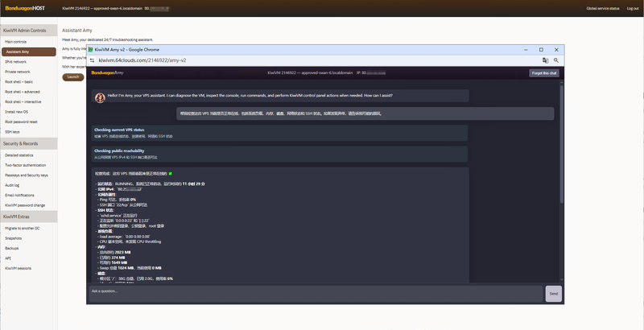Select Assistant Amy in sidebar
This screenshot has width=644, height=330.
[x=29, y=52]
